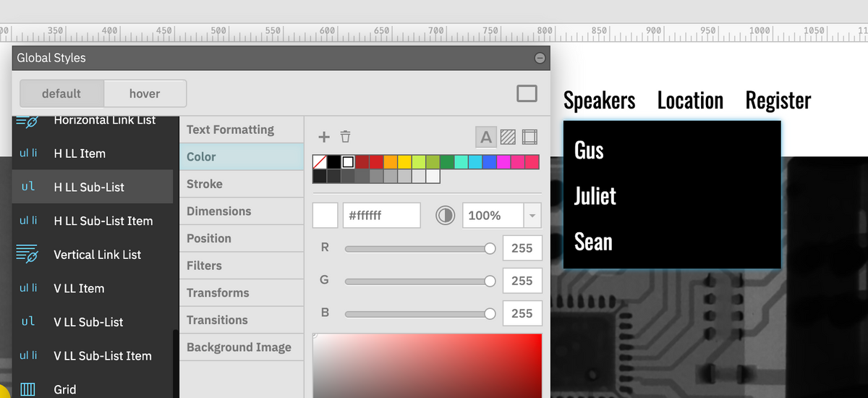
Task: Click Juliet in the Speakers submenu
Action: pyautogui.click(x=595, y=196)
